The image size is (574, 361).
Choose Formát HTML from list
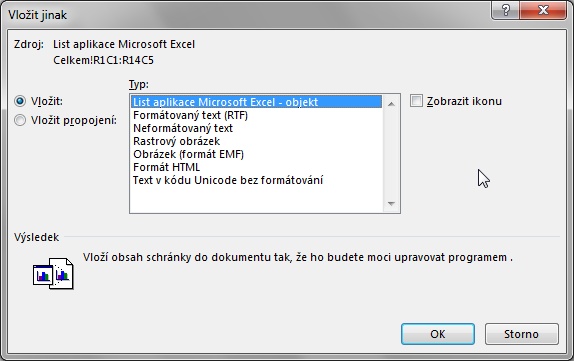pyautogui.click(x=167, y=167)
